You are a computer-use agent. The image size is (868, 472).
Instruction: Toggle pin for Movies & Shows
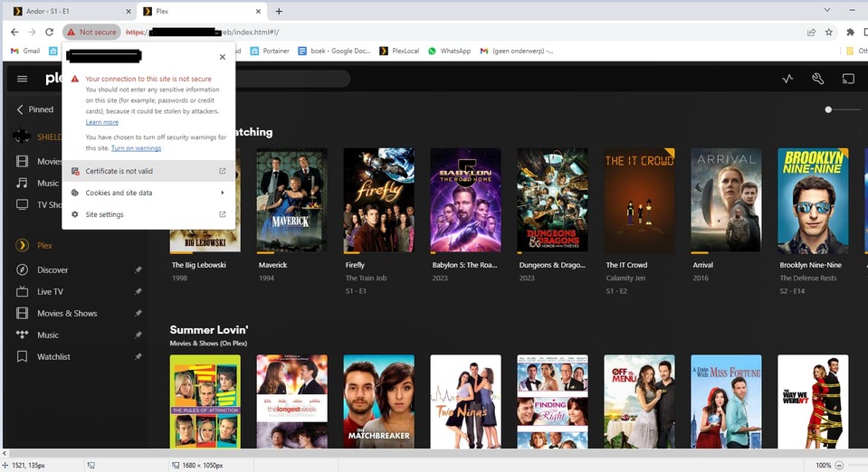click(138, 313)
